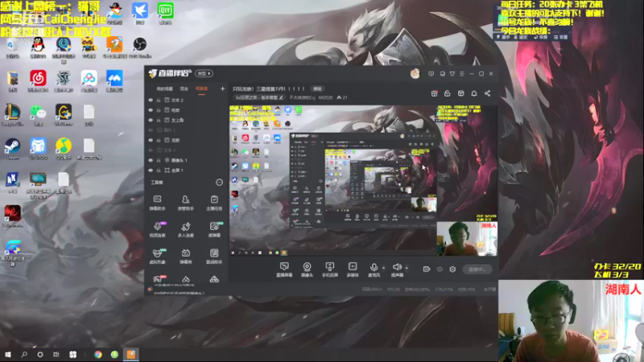Expand speaker options arrow
644x362 pixels.
click(407, 268)
